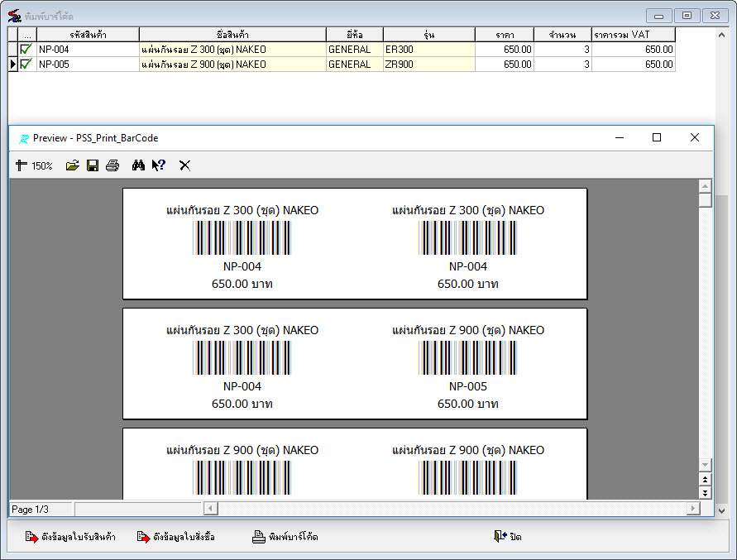Click the รุ่น column header
This screenshot has height=560, width=737.
click(x=428, y=34)
